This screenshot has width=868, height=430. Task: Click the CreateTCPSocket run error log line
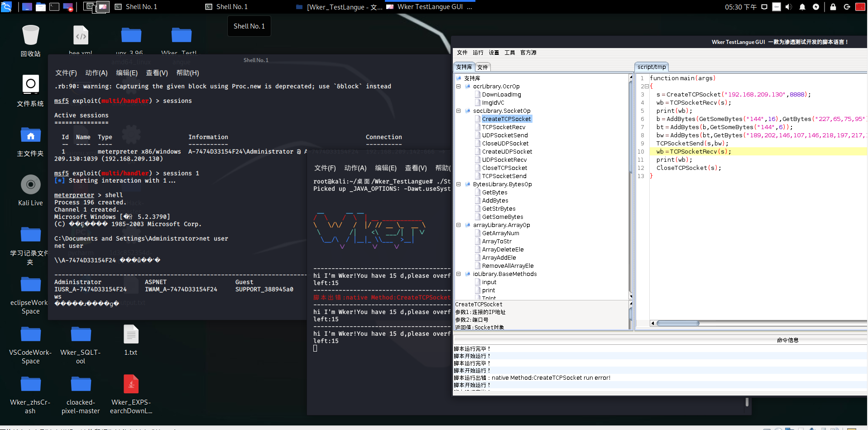(x=532, y=378)
